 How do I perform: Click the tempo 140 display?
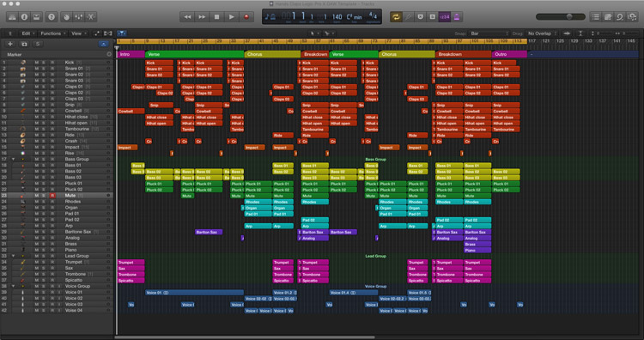(337, 17)
